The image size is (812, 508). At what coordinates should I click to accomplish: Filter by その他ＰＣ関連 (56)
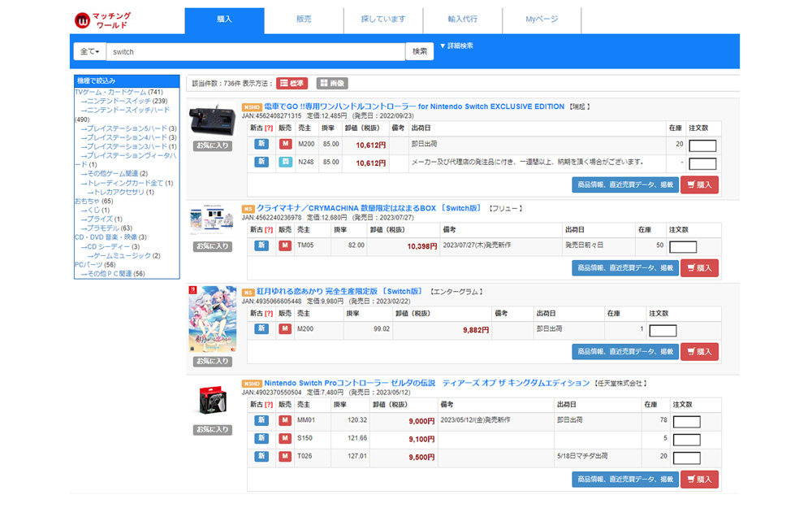(113, 274)
